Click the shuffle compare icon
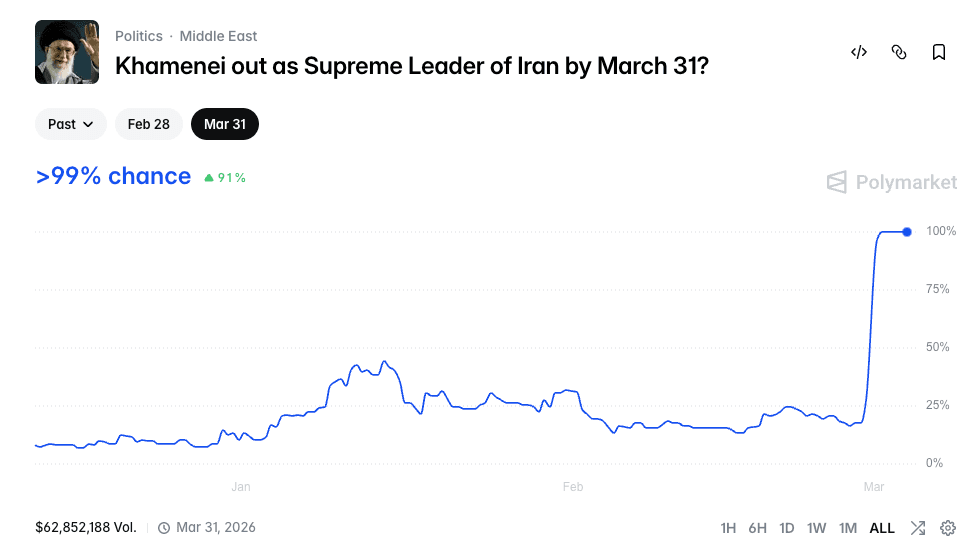The height and width of the screenshot is (556, 969). [918, 528]
